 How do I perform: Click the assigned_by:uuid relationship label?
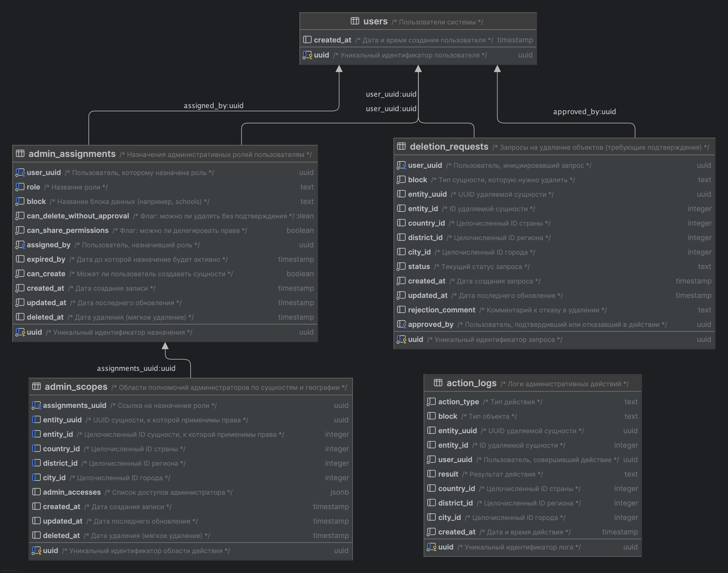[213, 106]
